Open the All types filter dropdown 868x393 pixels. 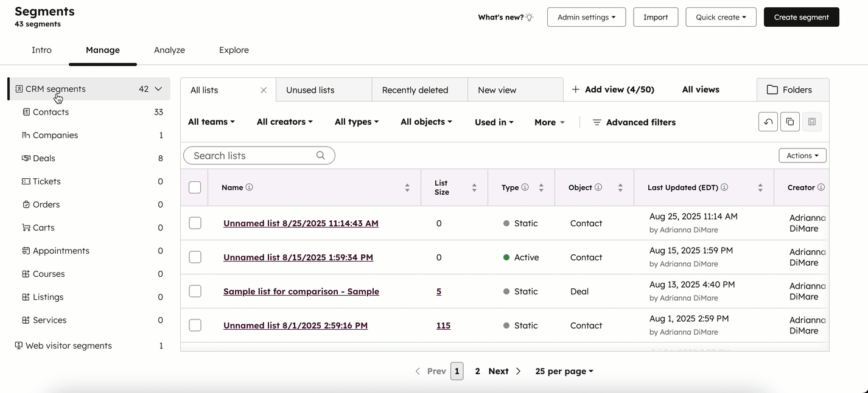point(356,122)
